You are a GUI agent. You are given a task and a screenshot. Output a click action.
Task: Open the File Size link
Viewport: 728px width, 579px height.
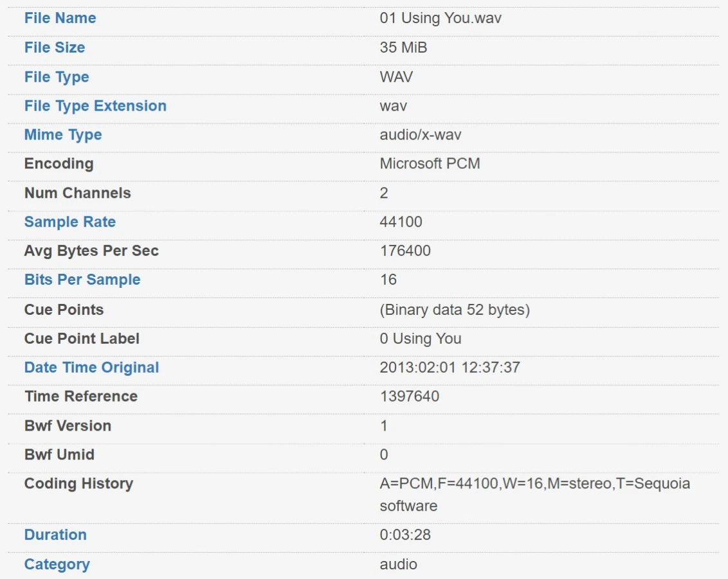[x=55, y=48]
